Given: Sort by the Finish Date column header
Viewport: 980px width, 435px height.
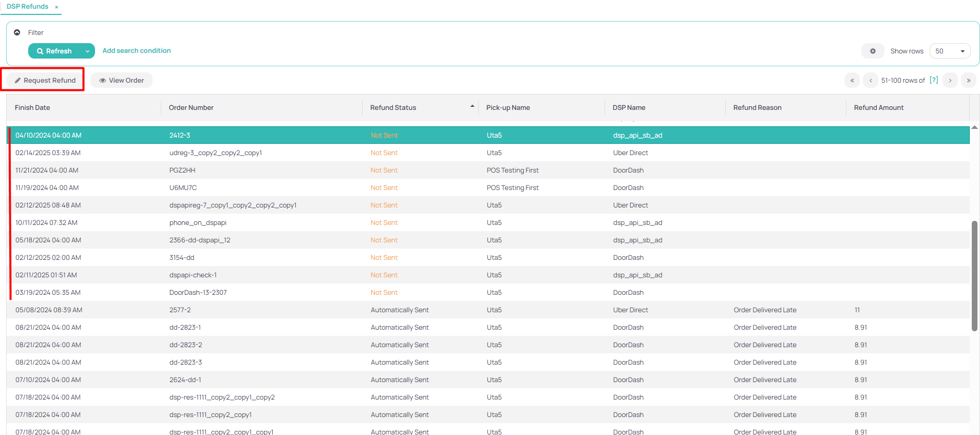Looking at the screenshot, I should 32,108.
